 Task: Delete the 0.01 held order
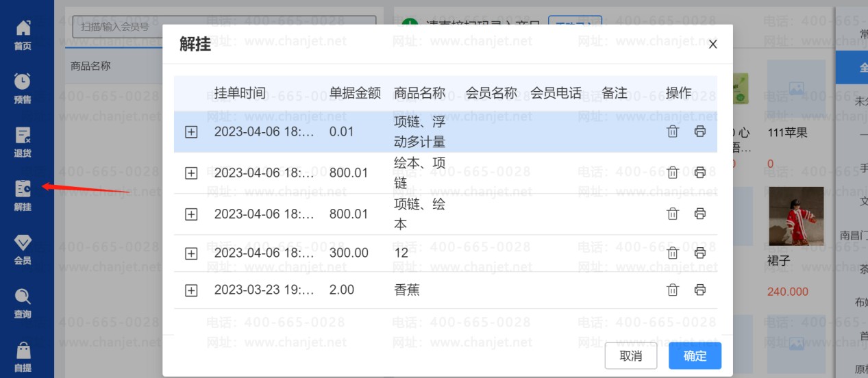click(x=673, y=131)
